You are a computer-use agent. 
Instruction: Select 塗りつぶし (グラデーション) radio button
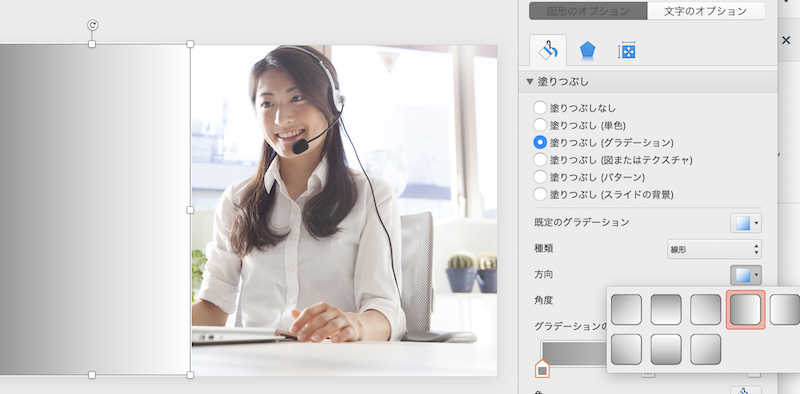540,142
